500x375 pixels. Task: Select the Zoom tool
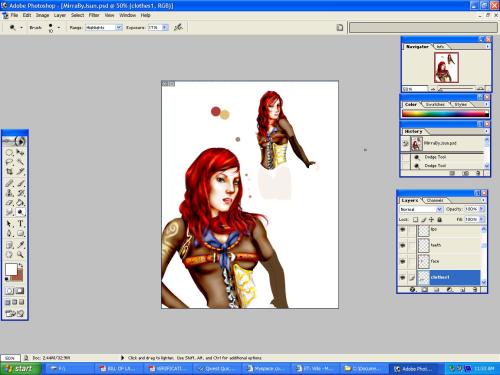[20, 255]
